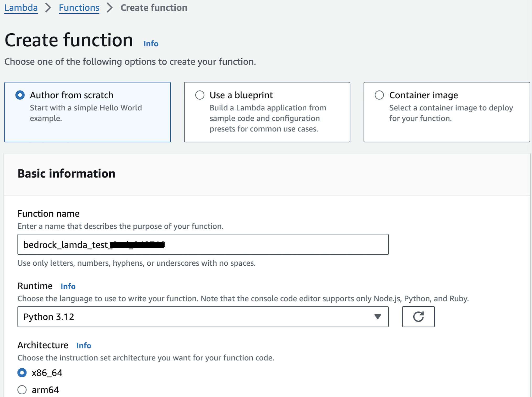This screenshot has height=397, width=532.
Task: Open the Runtime dropdown showing Python 3.12
Action: tap(203, 316)
